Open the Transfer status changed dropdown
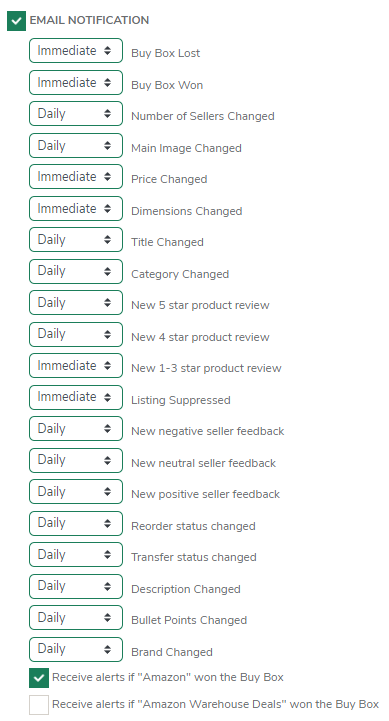Viewport: 389px width, 721px height. click(x=76, y=555)
